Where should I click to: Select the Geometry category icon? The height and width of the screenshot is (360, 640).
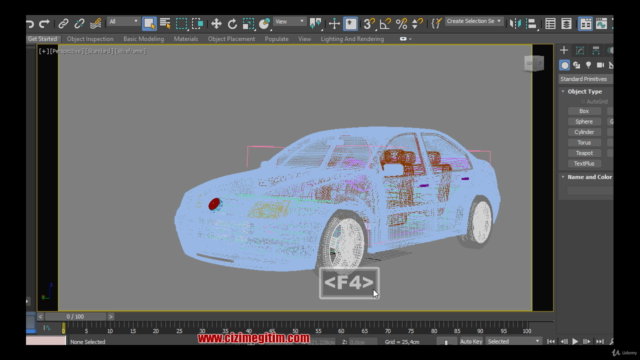pos(564,65)
